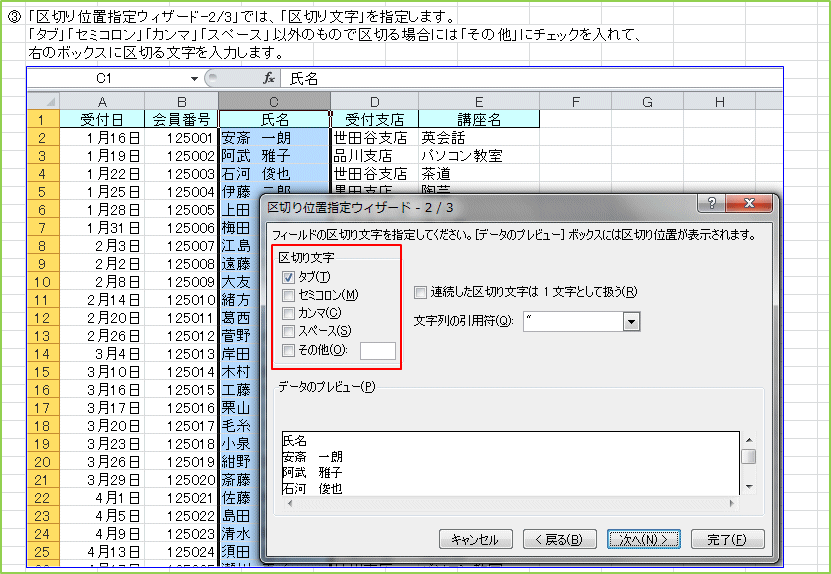Click the 完了(F) button

click(x=728, y=540)
